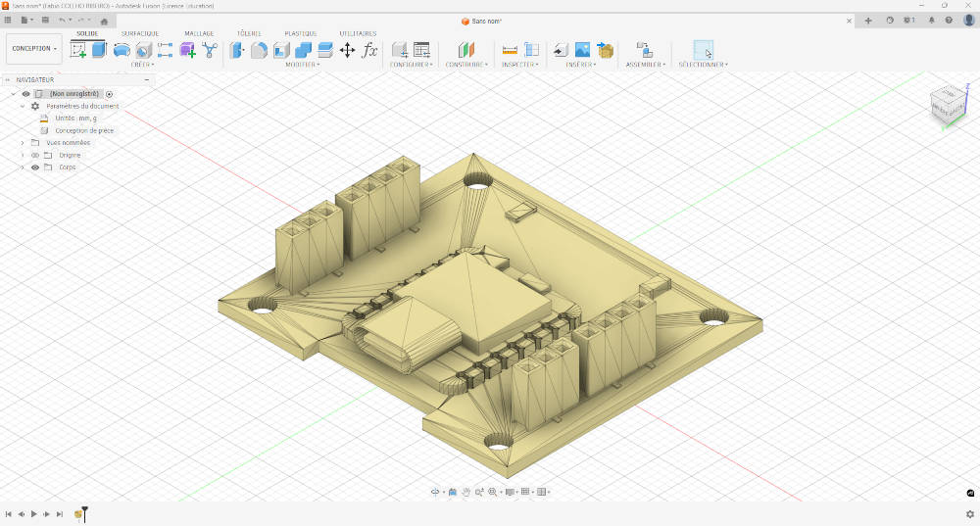Viewport: 980px width, 526px height.
Task: Select the Shell tool icon
Action: coord(281,50)
